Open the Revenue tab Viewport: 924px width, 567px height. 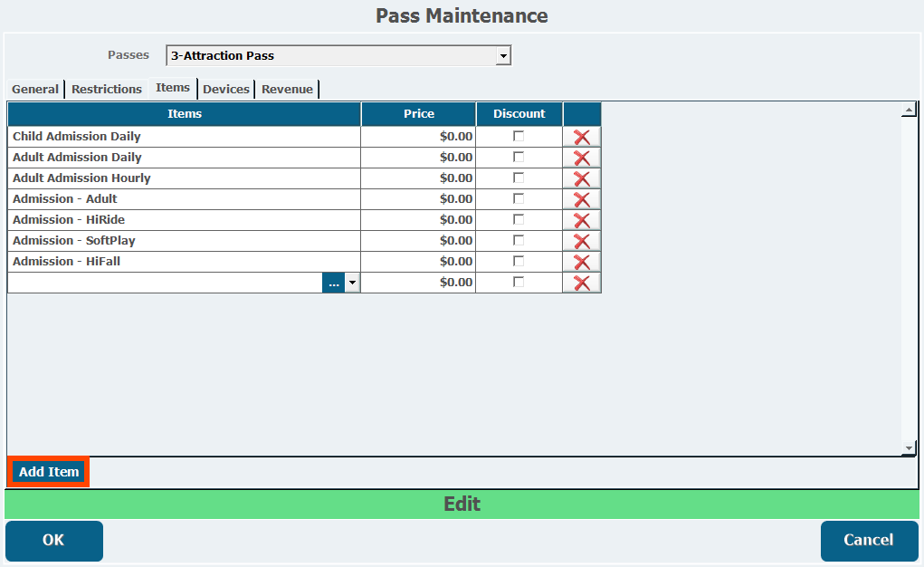coord(287,89)
